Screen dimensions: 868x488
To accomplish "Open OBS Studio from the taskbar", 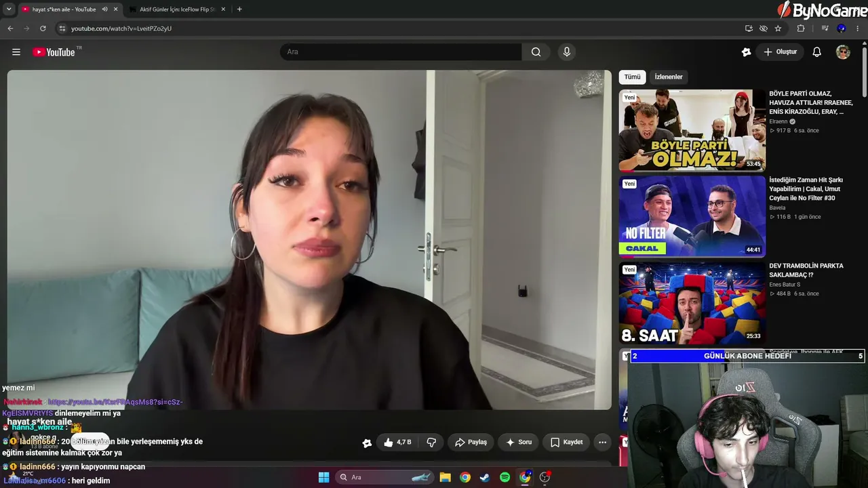I will 545,477.
